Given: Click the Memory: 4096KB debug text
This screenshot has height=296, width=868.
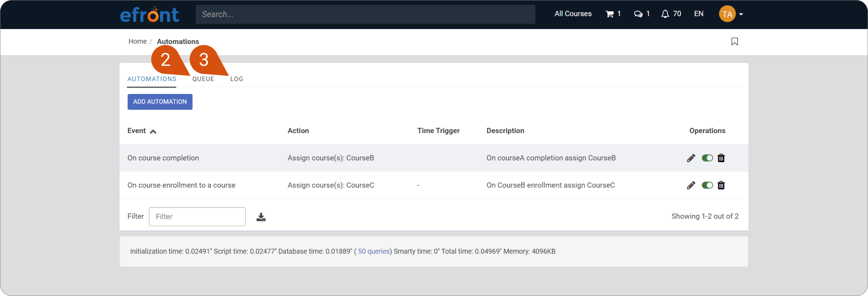Looking at the screenshot, I should 529,252.
